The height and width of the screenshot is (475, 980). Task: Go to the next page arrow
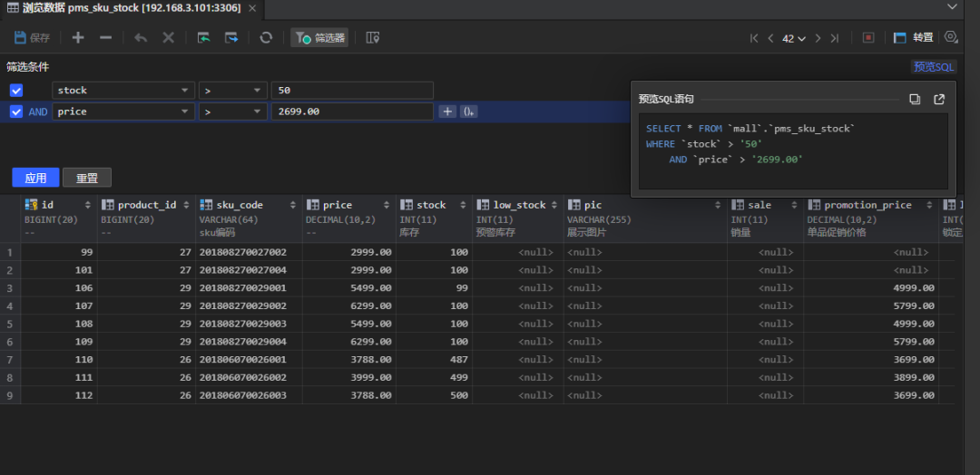[818, 38]
